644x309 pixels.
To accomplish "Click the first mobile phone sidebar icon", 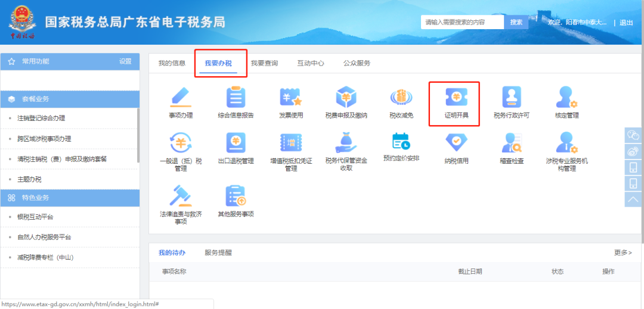I will tap(633, 167).
